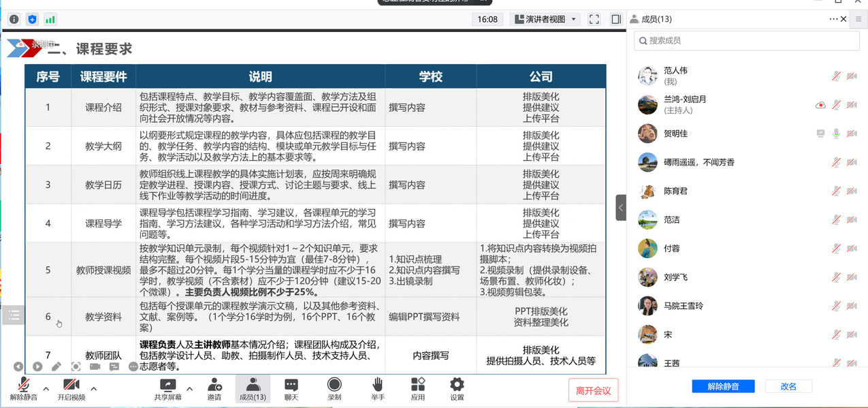The width and height of the screenshot is (868, 408).
Task: Turn on video with the camera button
Action: 71,386
